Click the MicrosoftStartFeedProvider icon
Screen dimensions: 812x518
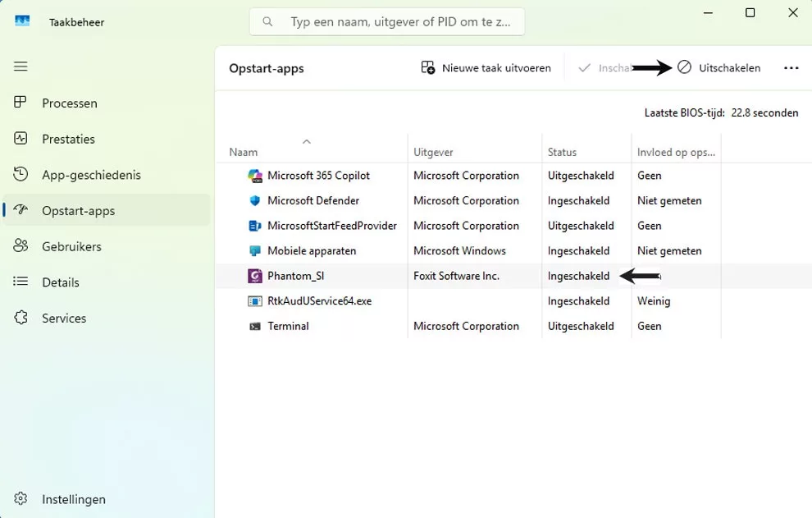pos(255,226)
